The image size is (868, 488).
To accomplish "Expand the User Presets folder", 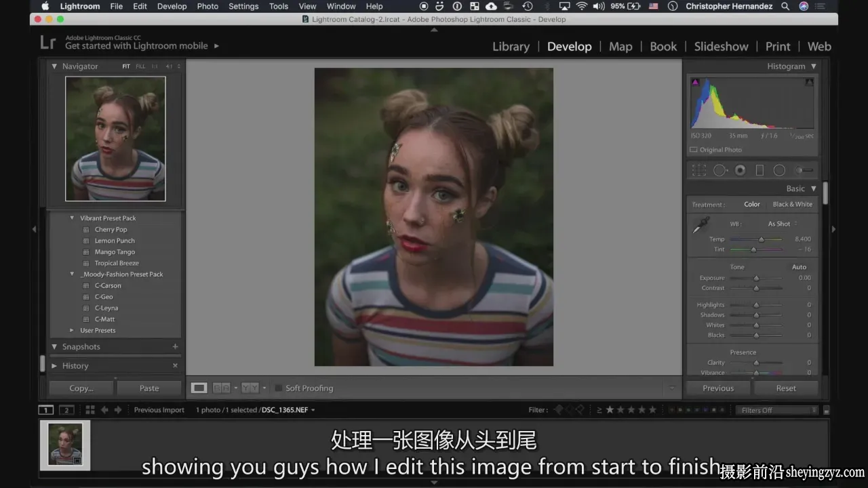I will tap(72, 331).
